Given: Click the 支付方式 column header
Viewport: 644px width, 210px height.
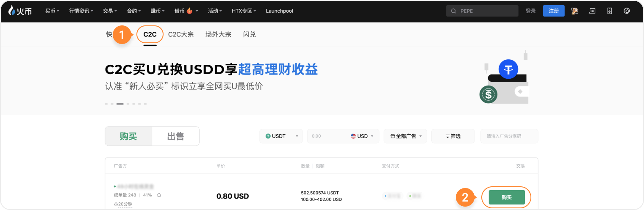Looking at the screenshot, I should (390, 166).
